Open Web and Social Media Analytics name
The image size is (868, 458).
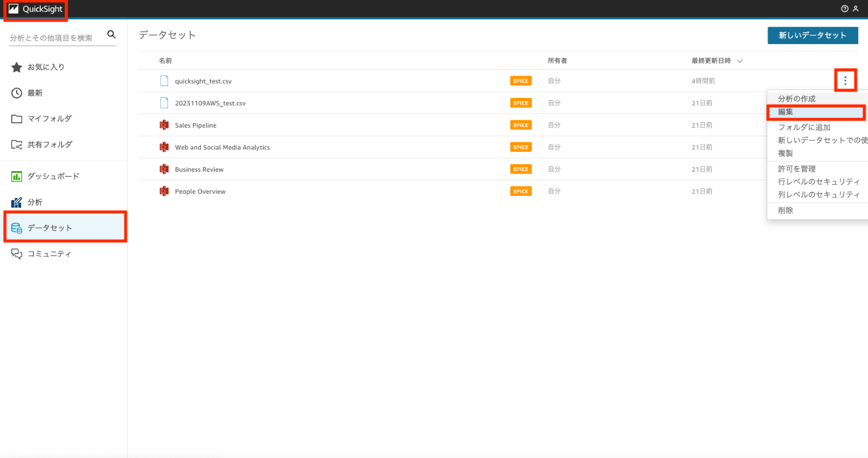[223, 148]
